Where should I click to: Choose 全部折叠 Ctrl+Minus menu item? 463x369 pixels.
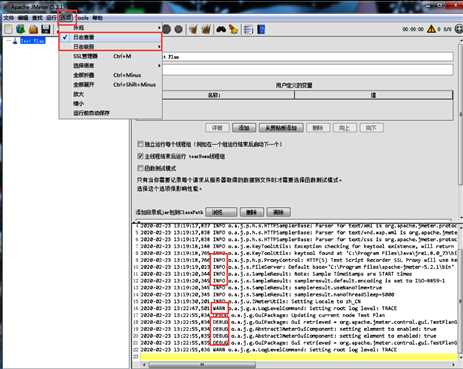click(x=110, y=75)
